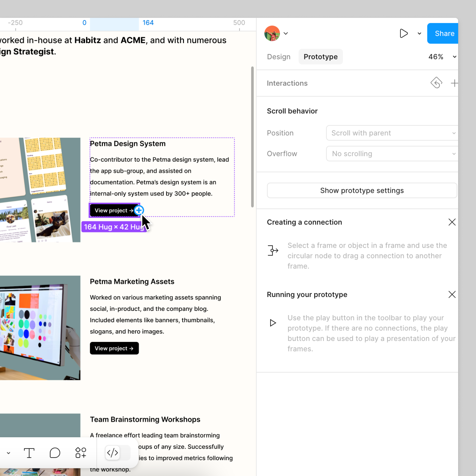Open the play options chevron dropdown

tap(419, 34)
